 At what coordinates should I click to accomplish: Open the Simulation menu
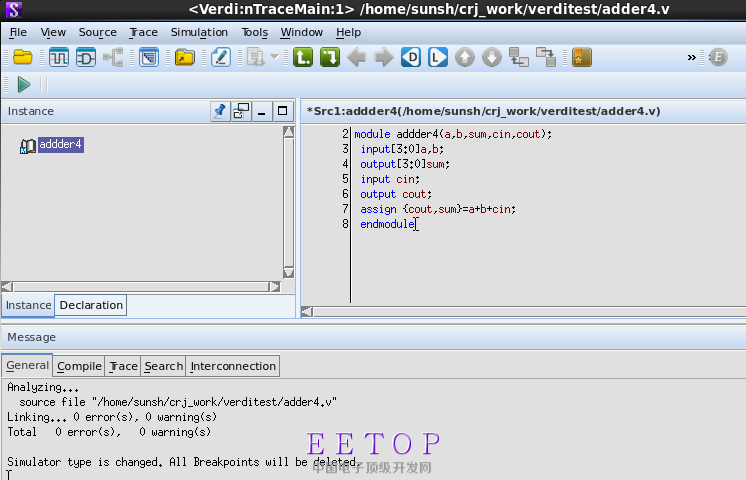[x=199, y=32]
